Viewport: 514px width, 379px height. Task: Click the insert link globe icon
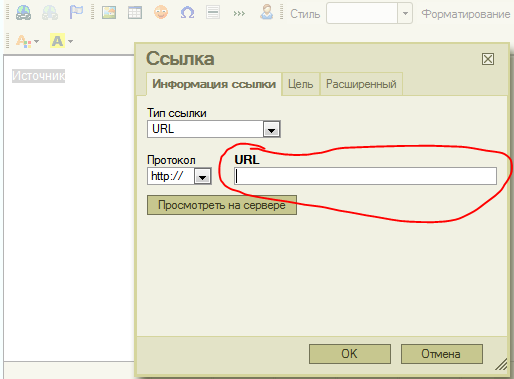[x=24, y=13]
